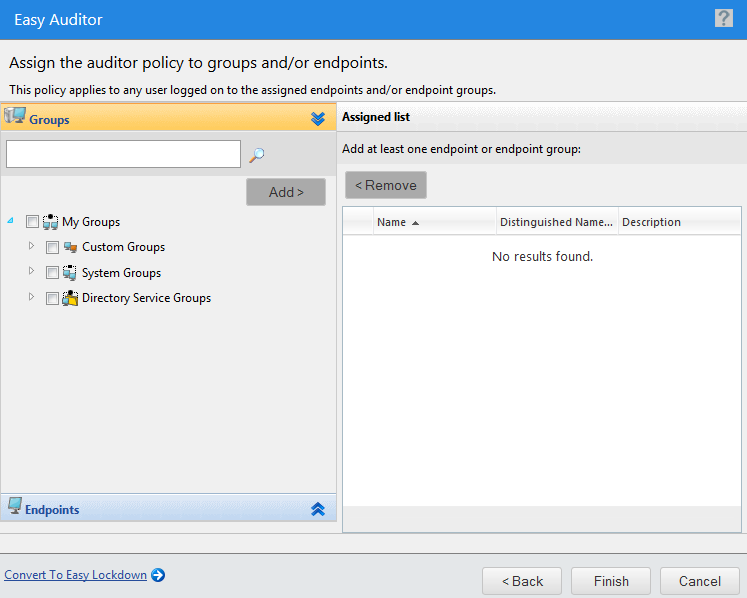Click the < Remove button
The image size is (747, 598).
386,185
